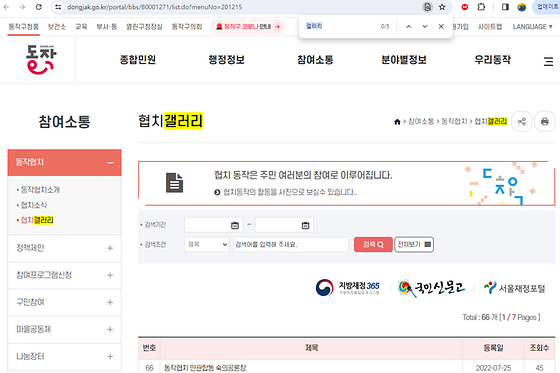Click the red extension icon in toolbar
Viewport: 560px width, 373px height.
(x=465, y=7)
